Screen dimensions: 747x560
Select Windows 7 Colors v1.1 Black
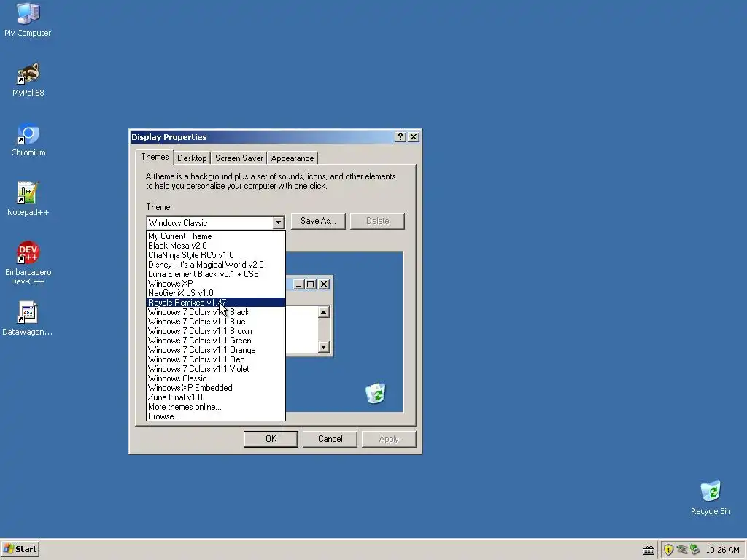tap(216, 312)
